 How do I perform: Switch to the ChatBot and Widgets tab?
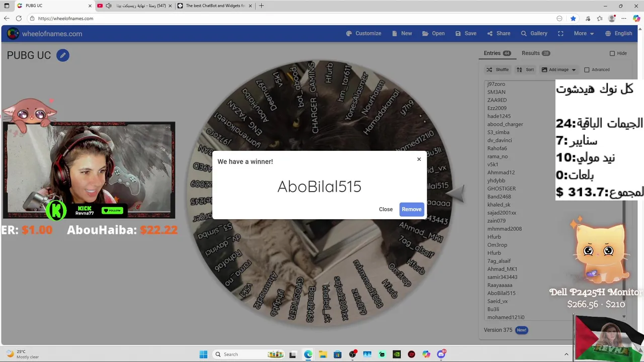(x=215, y=6)
